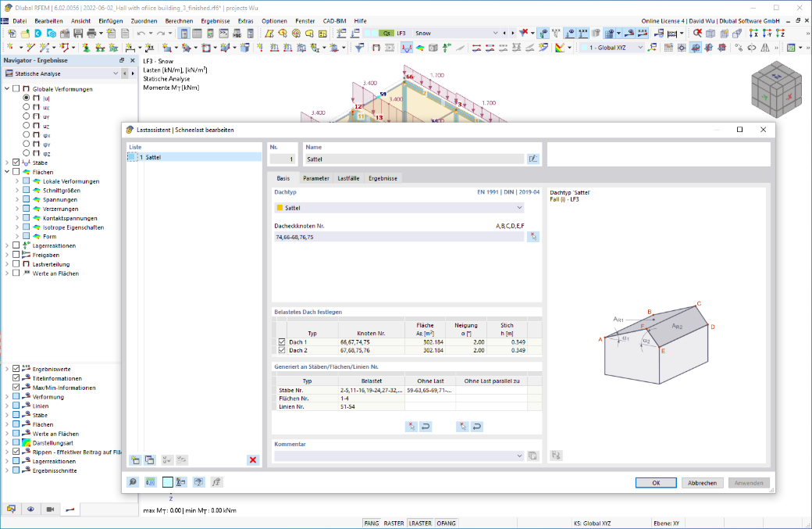Uncheck the Dach 1 row checkbox
This screenshot has height=529, width=812.
click(282, 342)
